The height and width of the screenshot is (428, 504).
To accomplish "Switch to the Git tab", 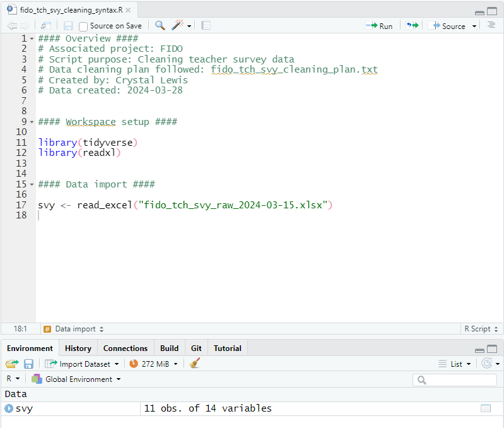I will click(196, 348).
